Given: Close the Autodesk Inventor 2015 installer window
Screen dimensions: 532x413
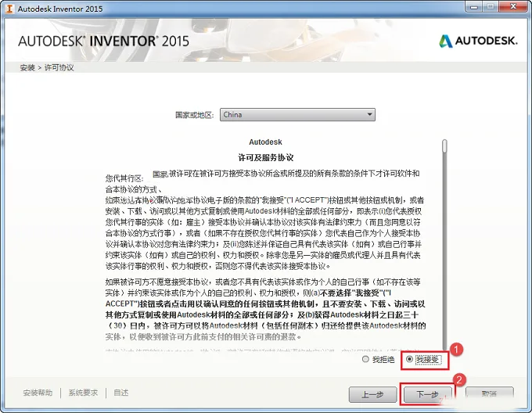Looking at the screenshot, I should coord(513,6).
